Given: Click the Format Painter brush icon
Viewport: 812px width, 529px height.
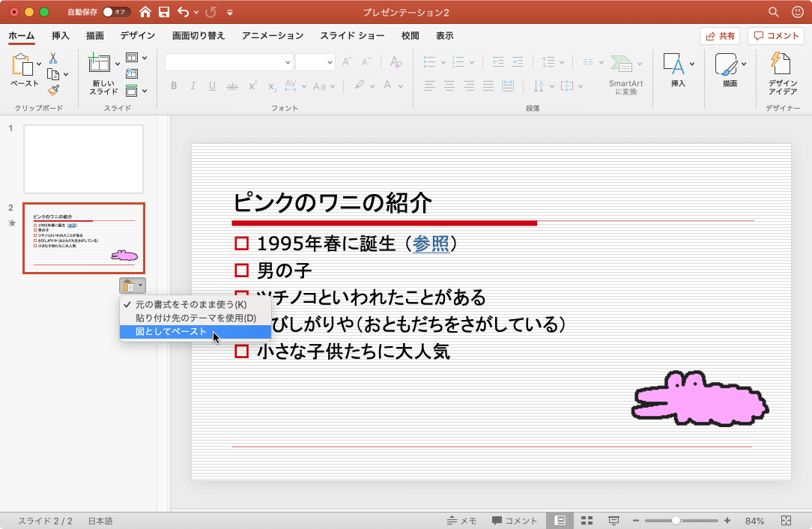Looking at the screenshot, I should tap(53, 90).
